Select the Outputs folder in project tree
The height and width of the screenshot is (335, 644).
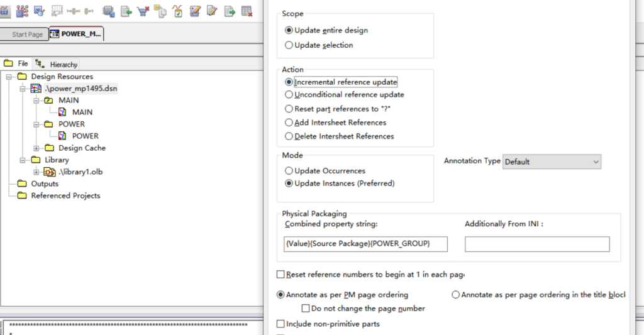(44, 184)
